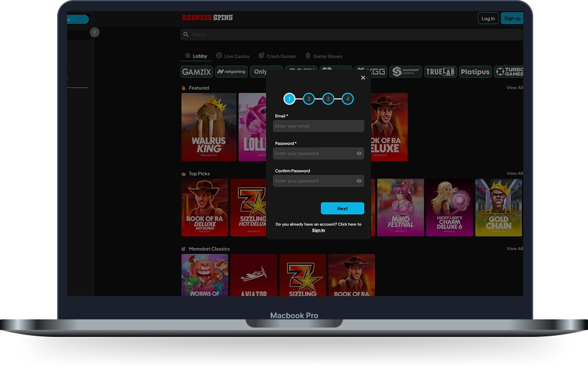Viewport: 588px width, 369px height.
Task: Open the Miko Festival game thumbnail
Action: pyautogui.click(x=401, y=208)
